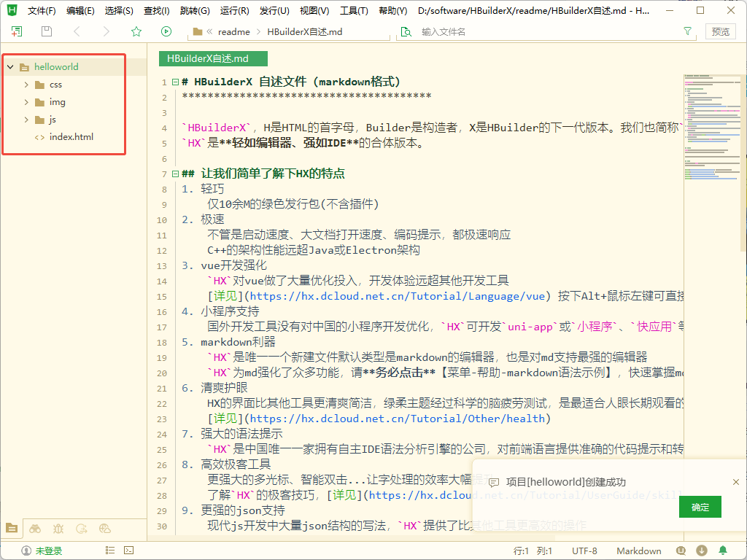Click the 输入文件名 search field
Viewport: 747px width, 560px height.
pos(548,32)
